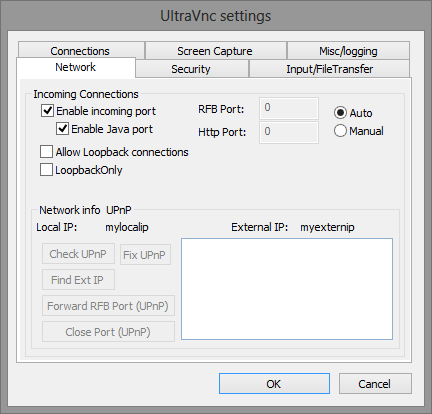Select the Auto port radio button
Screen dimensions: 432x414
(340, 113)
